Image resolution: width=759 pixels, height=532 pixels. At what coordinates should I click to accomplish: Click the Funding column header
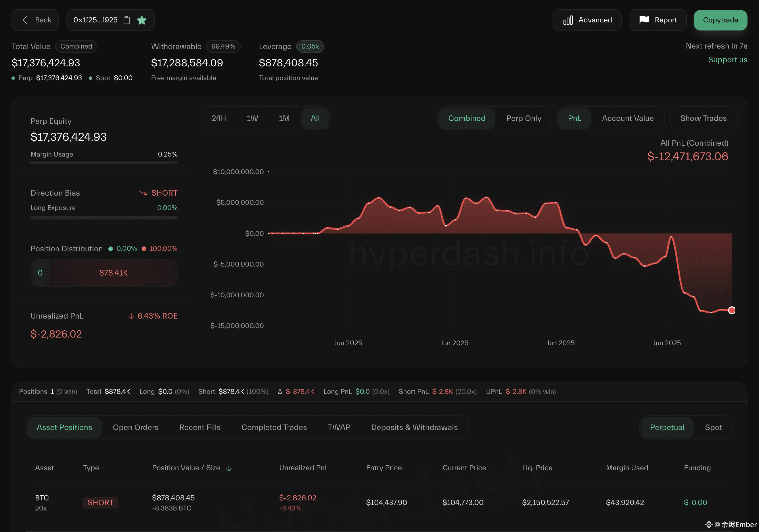697,468
